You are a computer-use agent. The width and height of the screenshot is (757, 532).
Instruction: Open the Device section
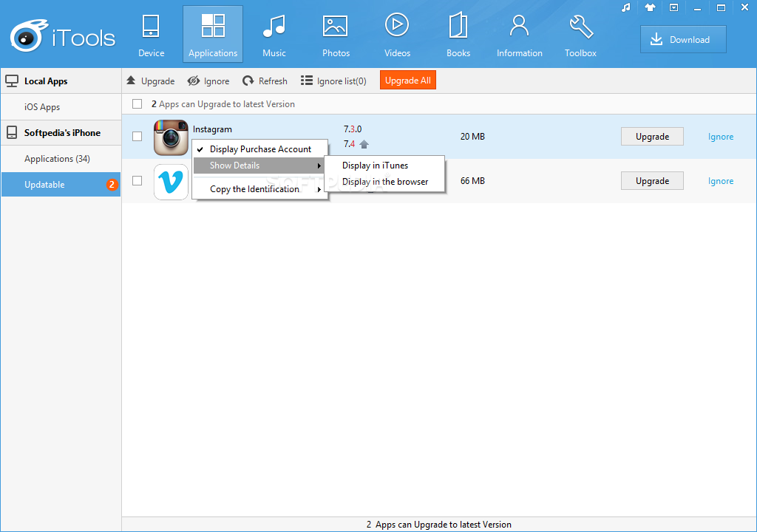pos(151,35)
